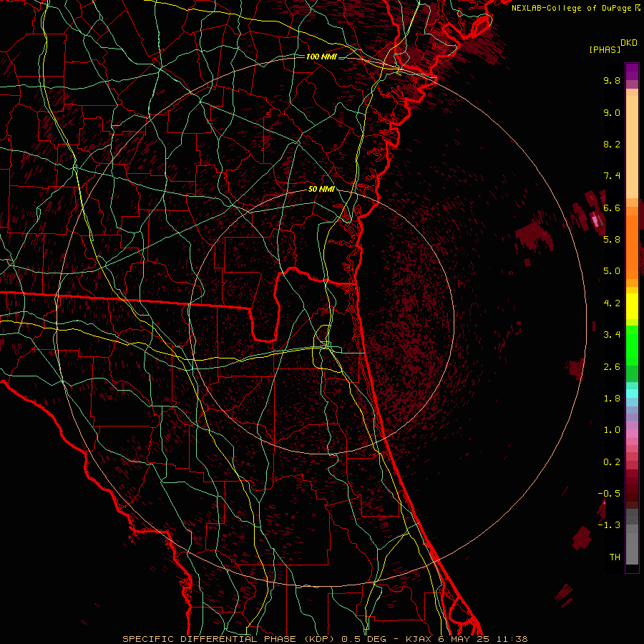
Task: Click the 1.8 scale value
Action: coord(612,398)
